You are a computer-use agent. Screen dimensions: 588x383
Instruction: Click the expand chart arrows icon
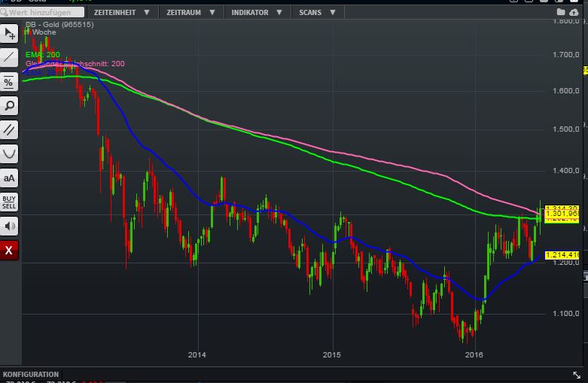coord(577,375)
